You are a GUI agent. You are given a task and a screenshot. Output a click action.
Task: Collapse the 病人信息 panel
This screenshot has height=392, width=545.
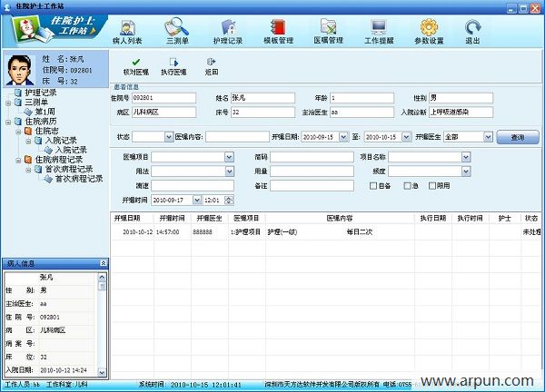pos(104,263)
